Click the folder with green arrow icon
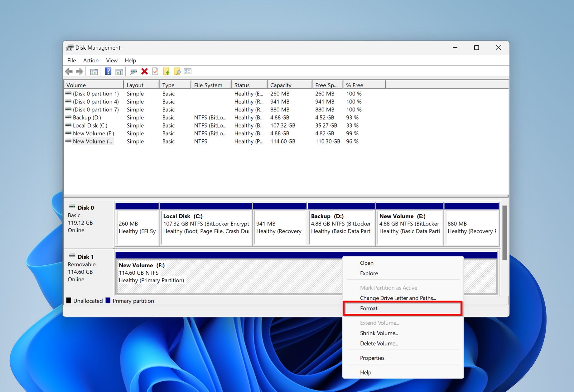Viewport: 574px width, 392px height. point(166,71)
